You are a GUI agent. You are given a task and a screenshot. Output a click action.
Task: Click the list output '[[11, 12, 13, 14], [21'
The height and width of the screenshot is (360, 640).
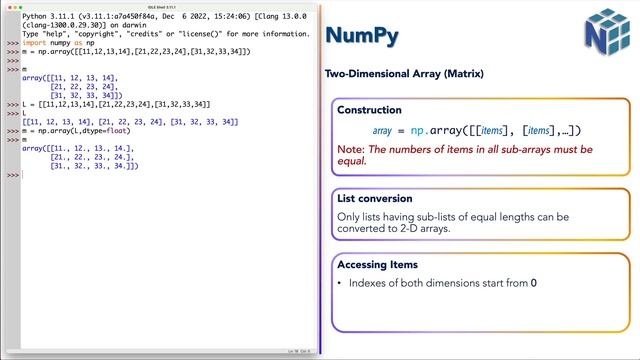(130, 122)
